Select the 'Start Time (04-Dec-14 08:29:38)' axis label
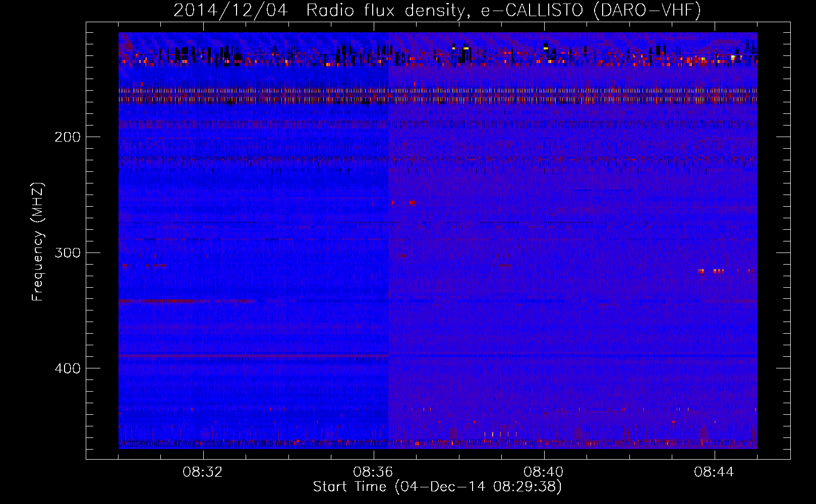Viewport: 816px width, 504px height. coord(437,487)
